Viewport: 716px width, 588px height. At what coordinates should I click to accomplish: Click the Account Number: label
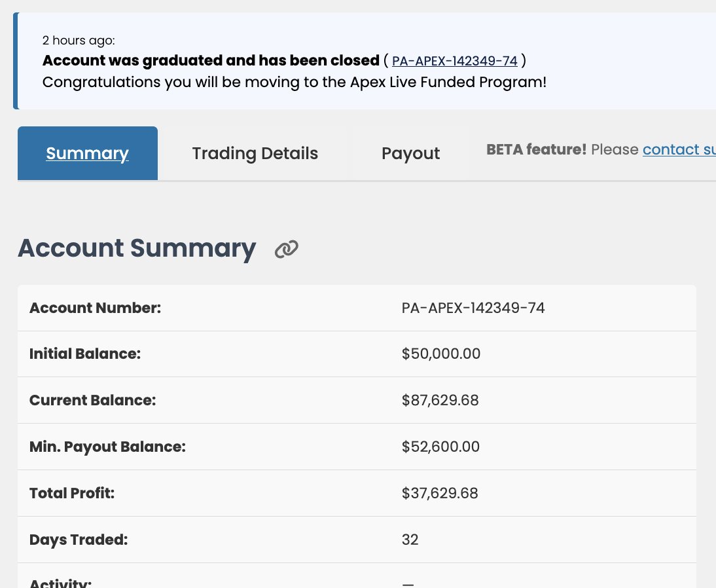click(96, 308)
